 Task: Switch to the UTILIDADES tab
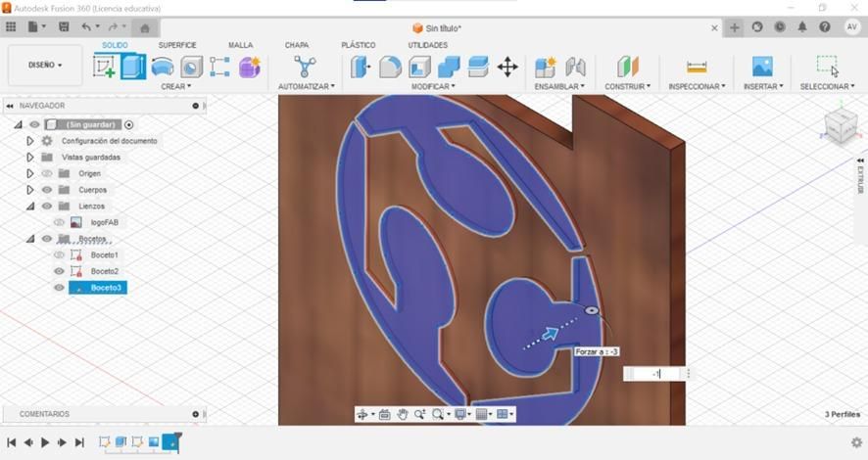427,45
